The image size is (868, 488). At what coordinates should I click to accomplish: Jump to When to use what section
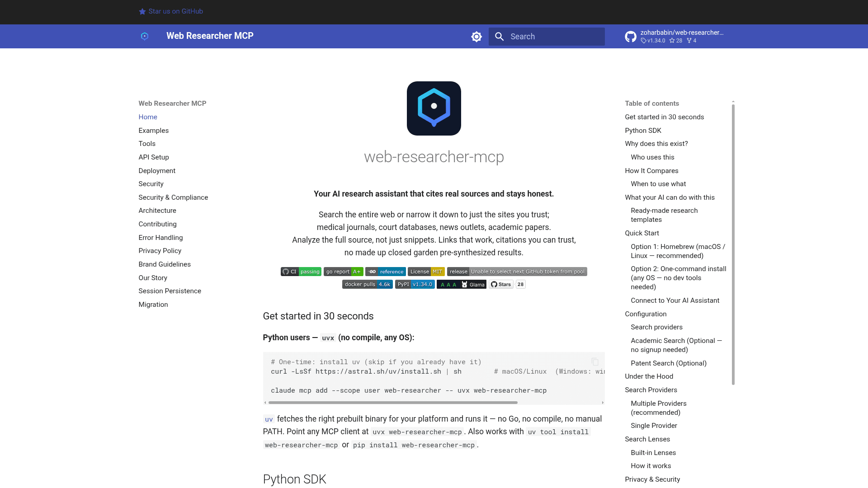click(658, 184)
